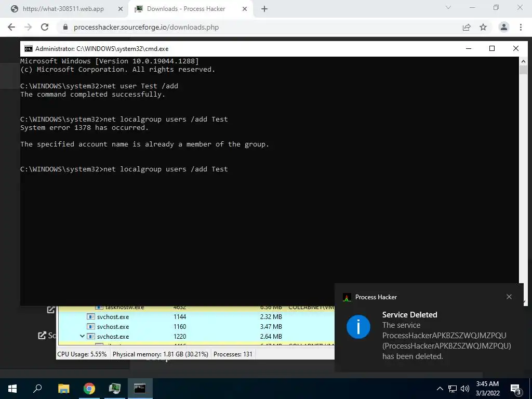Image resolution: width=532 pixels, height=399 pixels.
Task: Click blue info icon in notification
Action: [x=358, y=327]
